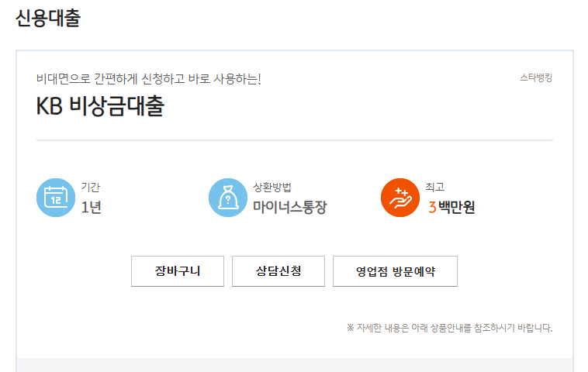Click the ※ 자세한 내용은 notice text
This screenshot has width=588, height=372.
point(449,327)
